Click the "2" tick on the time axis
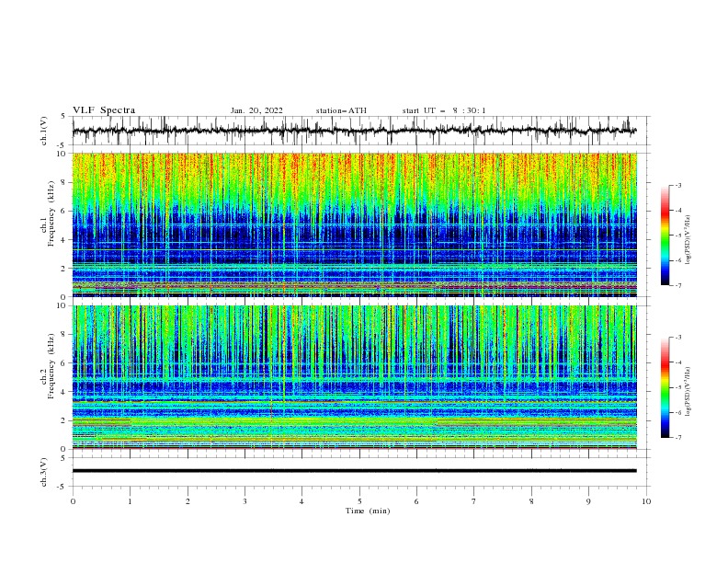This screenshot has width=728, height=563. tap(188, 501)
